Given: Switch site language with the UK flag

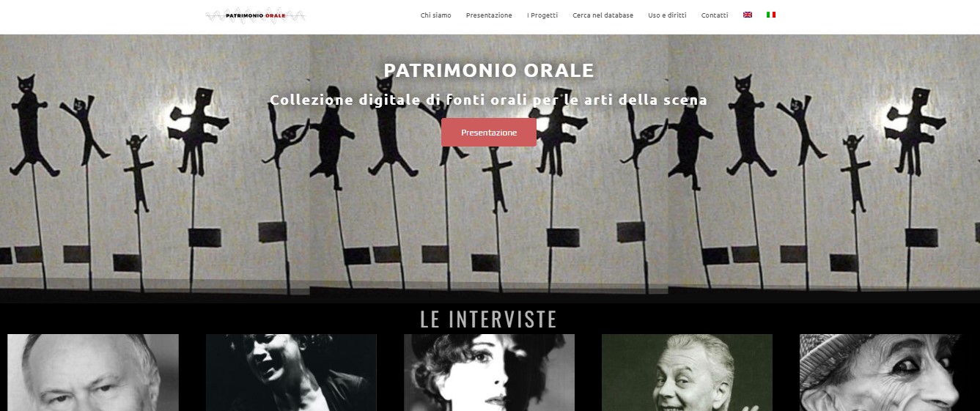Looking at the screenshot, I should (748, 15).
